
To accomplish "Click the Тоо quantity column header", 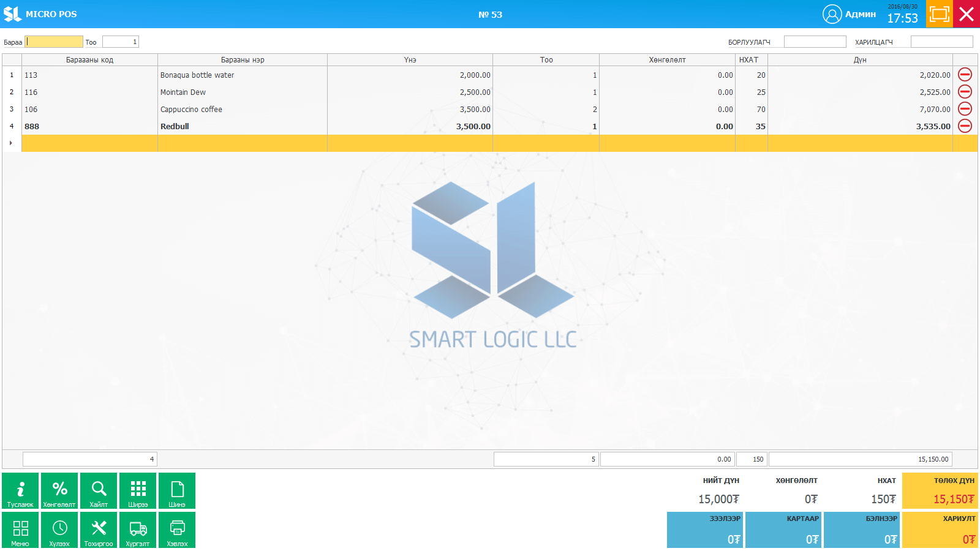I will [x=546, y=60].
